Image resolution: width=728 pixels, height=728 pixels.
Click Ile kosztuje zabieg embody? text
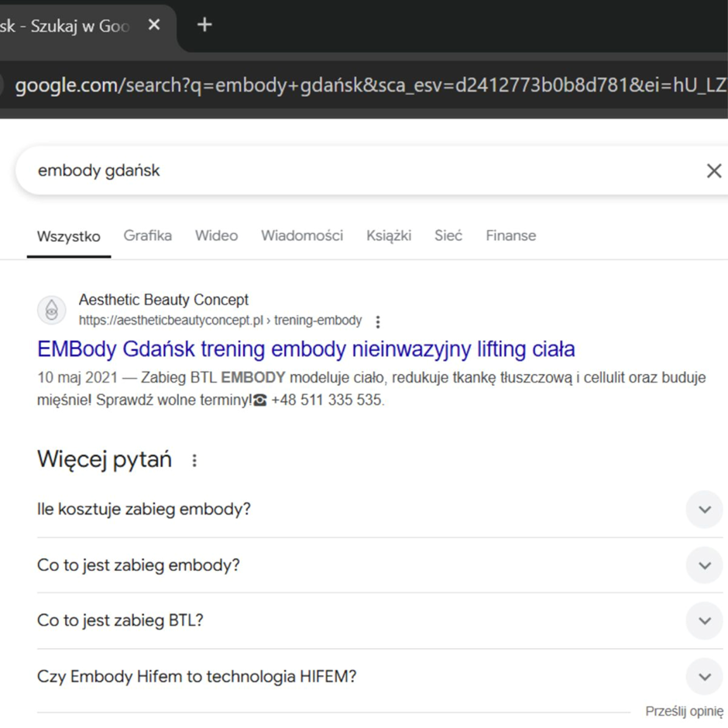[x=144, y=510]
